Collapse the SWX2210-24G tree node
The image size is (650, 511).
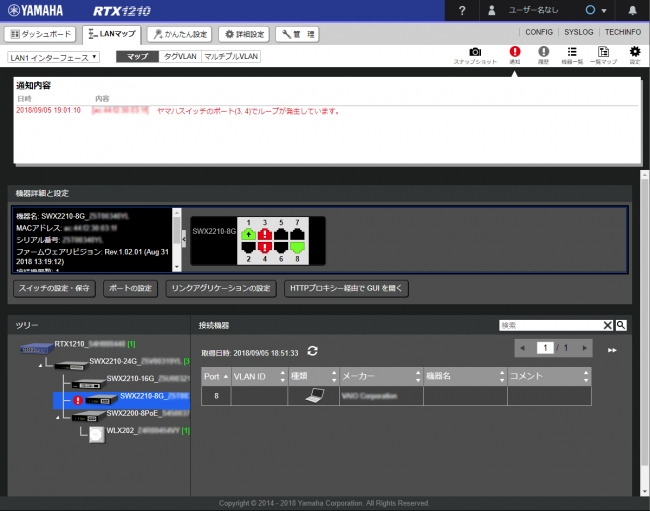pyautogui.click(x=41, y=365)
